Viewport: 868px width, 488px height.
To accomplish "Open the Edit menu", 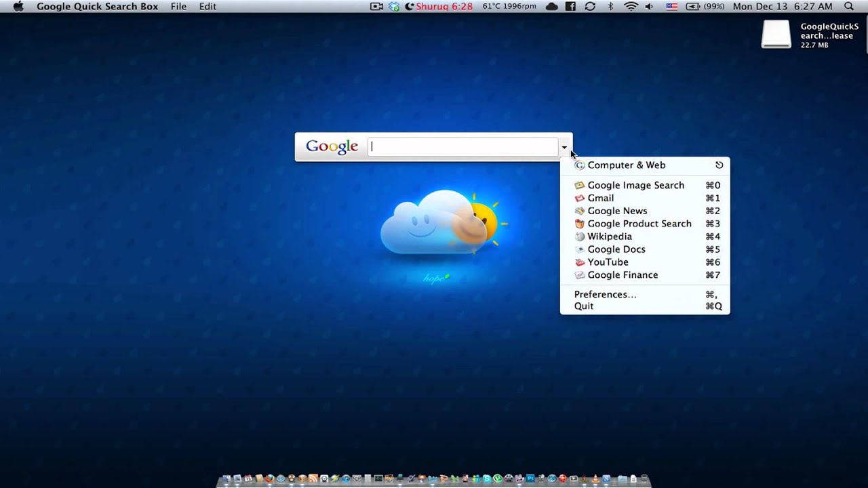I will click(x=208, y=6).
